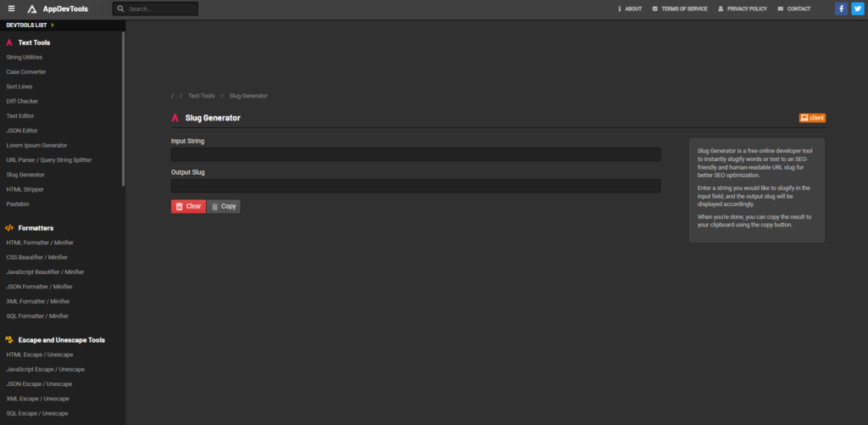Image resolution: width=868 pixels, height=425 pixels.
Task: Open JSON Formatter / Minifier
Action: tap(39, 287)
